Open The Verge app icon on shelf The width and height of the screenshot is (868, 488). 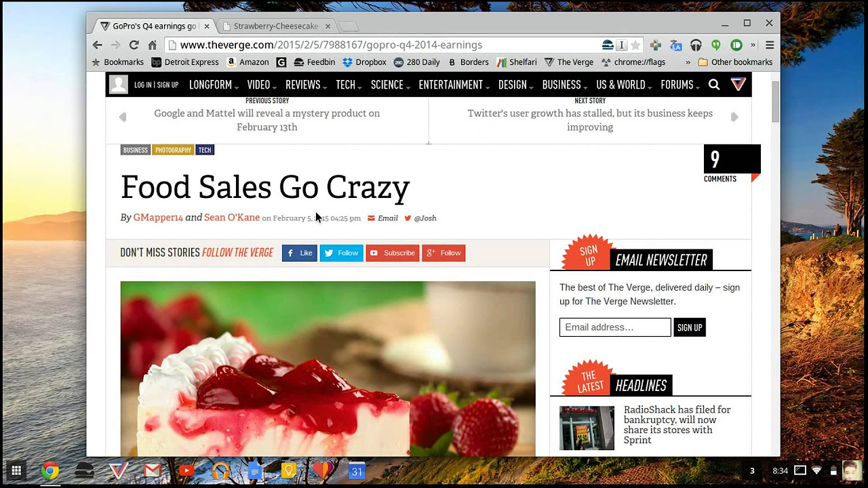118,470
